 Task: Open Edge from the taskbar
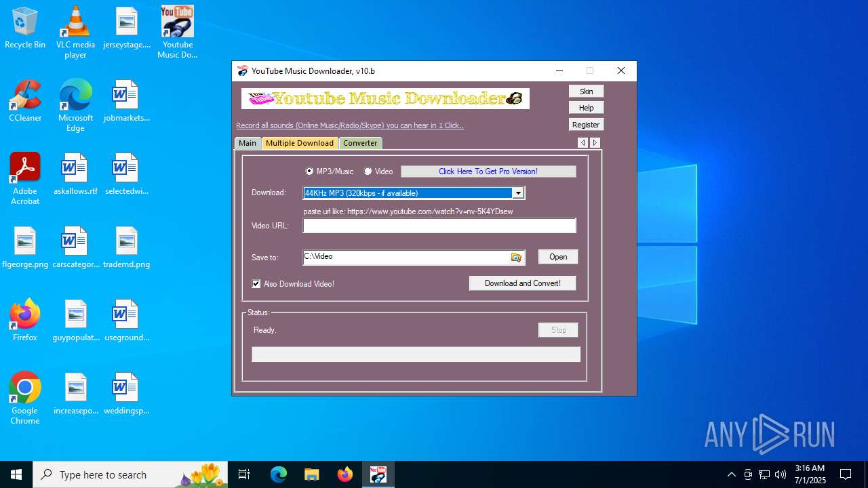coord(279,474)
